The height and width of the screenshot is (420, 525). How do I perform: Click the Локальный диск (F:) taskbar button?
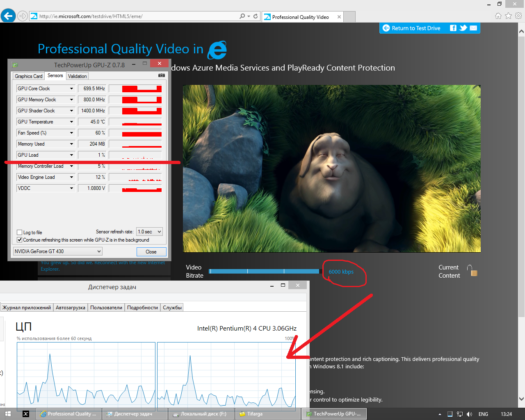pyautogui.click(x=201, y=414)
